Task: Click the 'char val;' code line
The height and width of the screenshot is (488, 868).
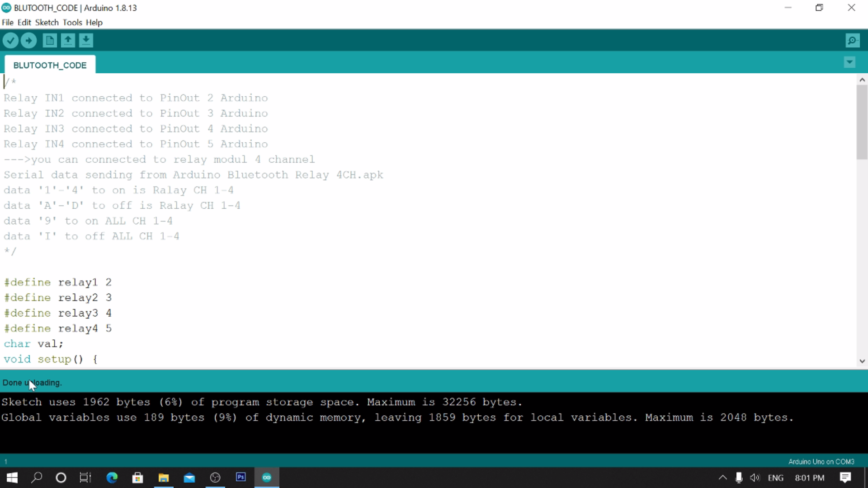Action: pos(33,344)
